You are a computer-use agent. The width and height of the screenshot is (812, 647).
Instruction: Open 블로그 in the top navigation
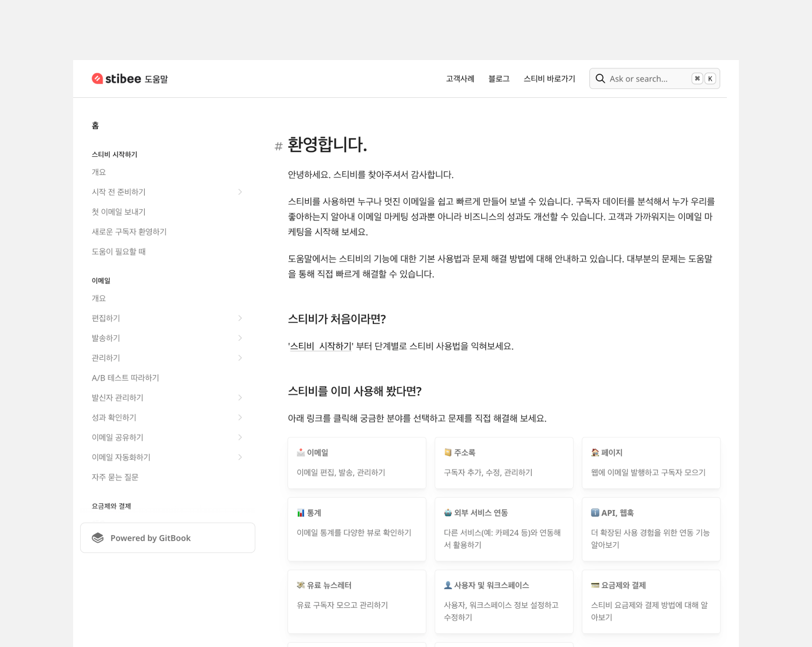pos(499,79)
